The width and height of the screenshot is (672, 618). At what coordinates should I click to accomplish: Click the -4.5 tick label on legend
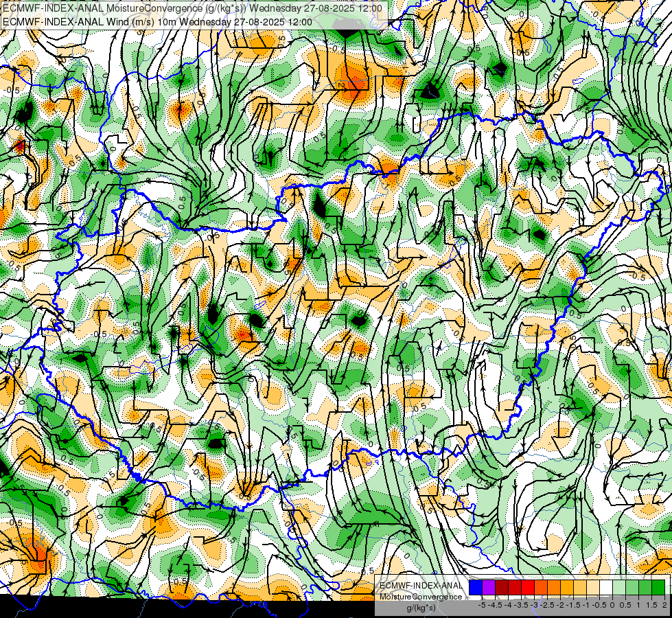495,605
